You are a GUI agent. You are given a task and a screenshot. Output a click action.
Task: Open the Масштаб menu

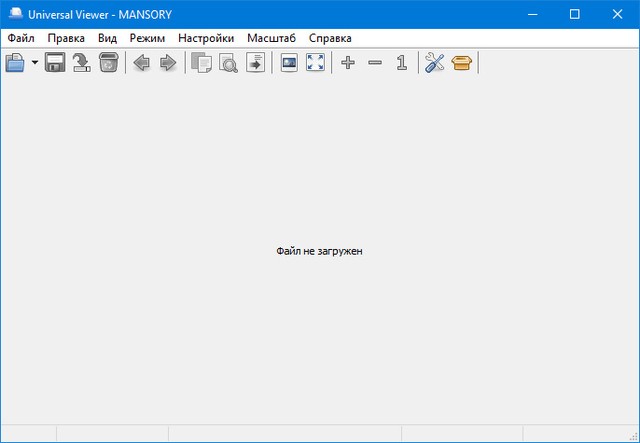(272, 38)
